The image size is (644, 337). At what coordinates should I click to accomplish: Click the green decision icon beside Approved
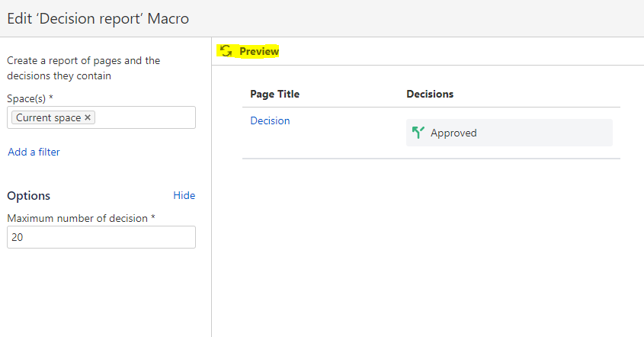[x=418, y=133]
